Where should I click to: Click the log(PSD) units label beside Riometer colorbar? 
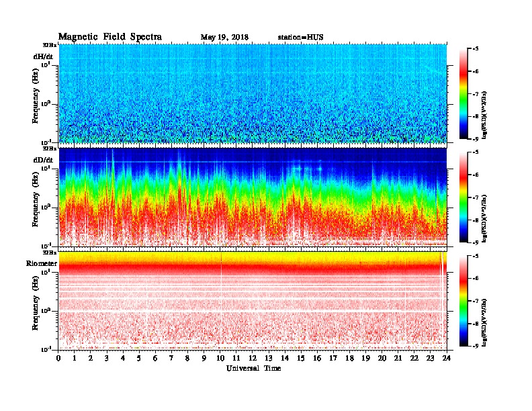[x=484, y=322]
